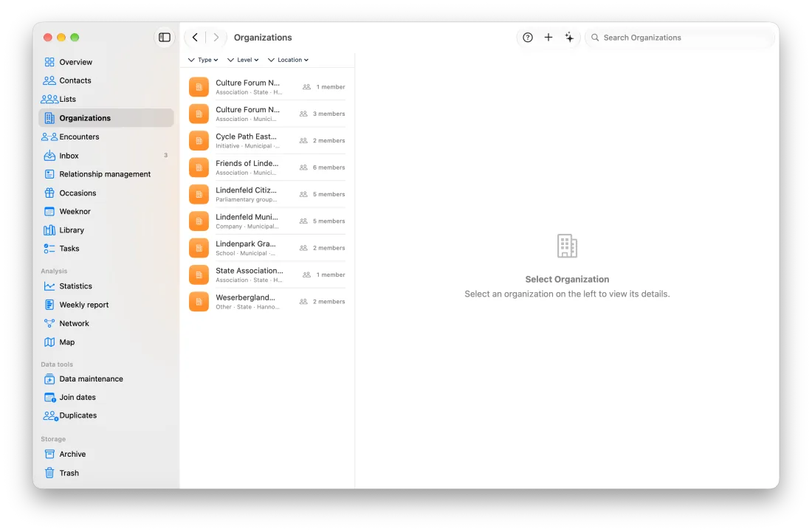
Task: Click the Network nodes icon
Action: pyautogui.click(x=49, y=323)
